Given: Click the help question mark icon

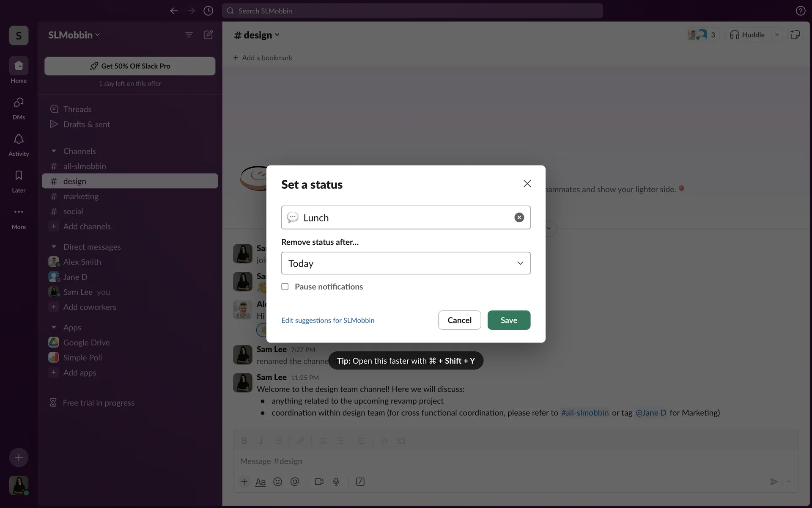Looking at the screenshot, I should (x=800, y=11).
